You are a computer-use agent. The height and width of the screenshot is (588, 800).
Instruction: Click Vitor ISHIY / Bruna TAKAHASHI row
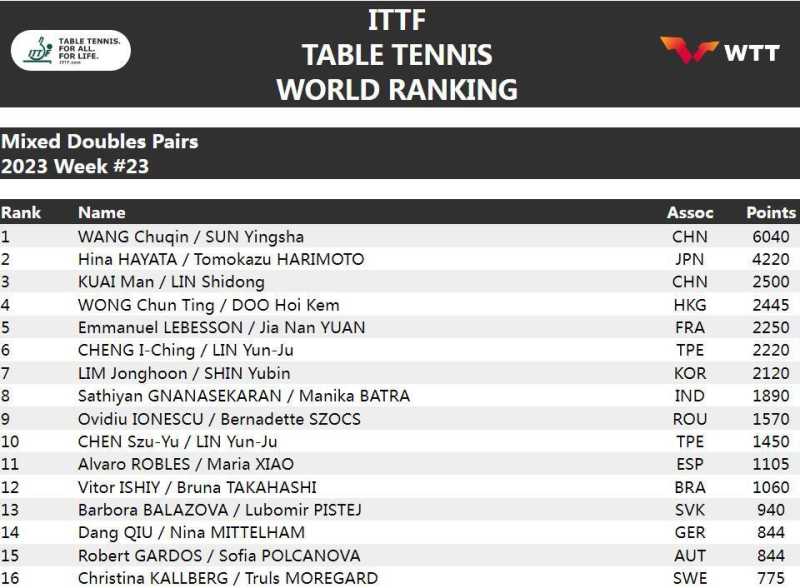pyautogui.click(x=197, y=487)
